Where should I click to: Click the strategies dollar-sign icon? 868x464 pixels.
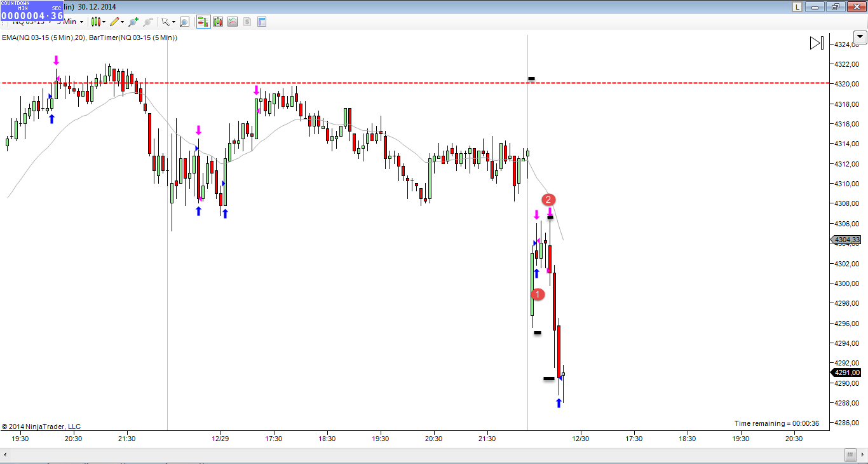tap(247, 22)
